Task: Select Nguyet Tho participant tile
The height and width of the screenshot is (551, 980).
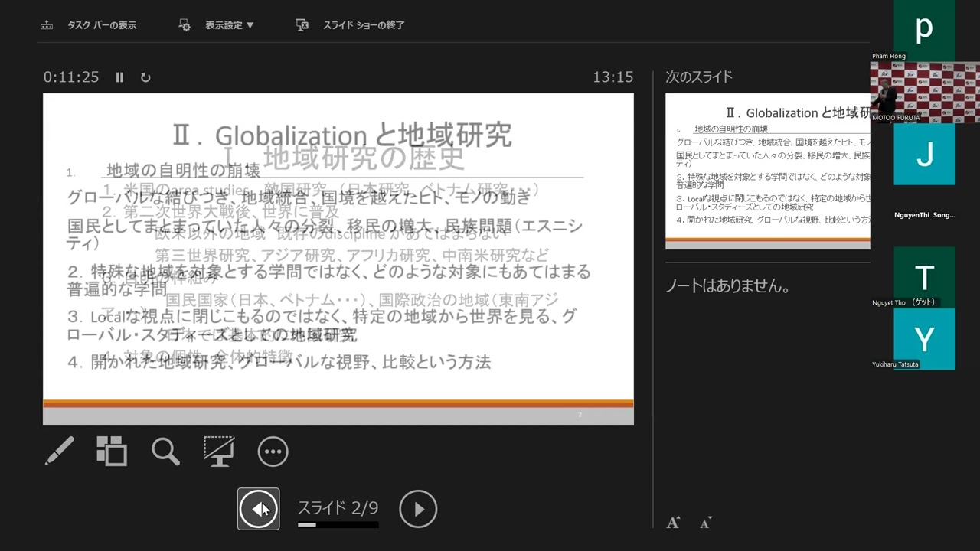Action: [924, 277]
